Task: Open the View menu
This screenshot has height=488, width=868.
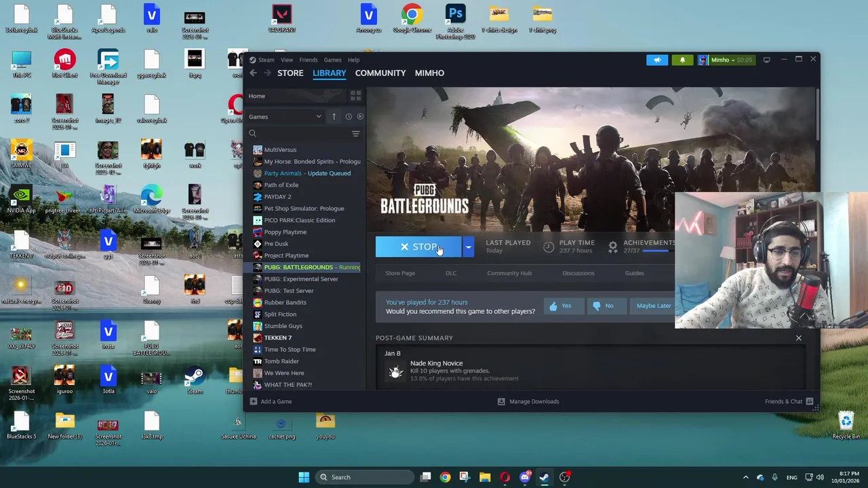Action: [x=287, y=60]
